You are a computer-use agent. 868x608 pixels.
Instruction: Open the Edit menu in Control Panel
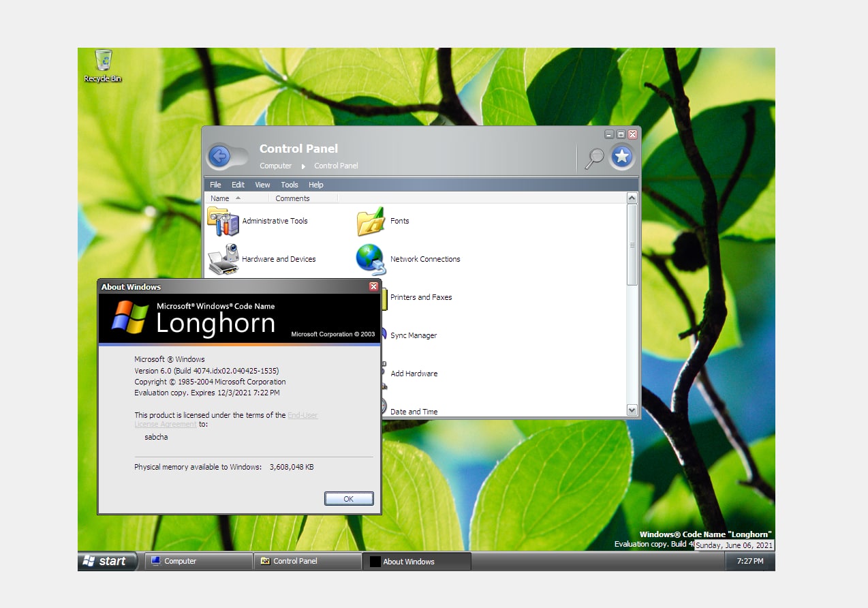pos(238,185)
